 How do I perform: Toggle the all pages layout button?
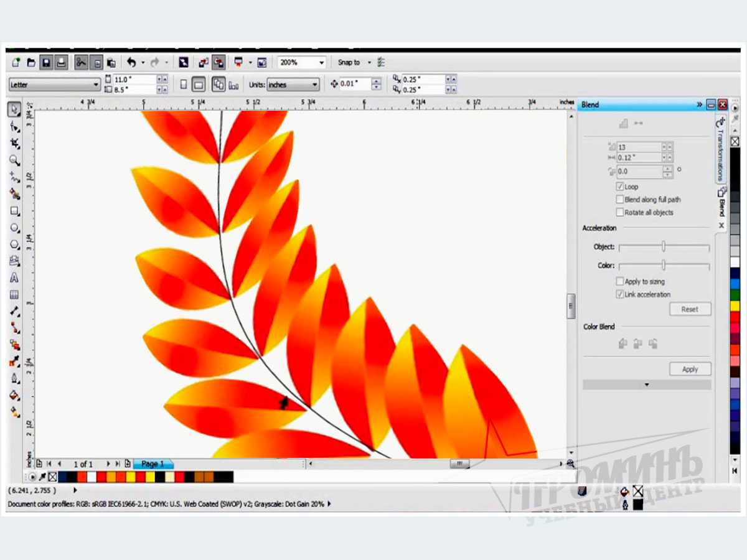click(218, 85)
